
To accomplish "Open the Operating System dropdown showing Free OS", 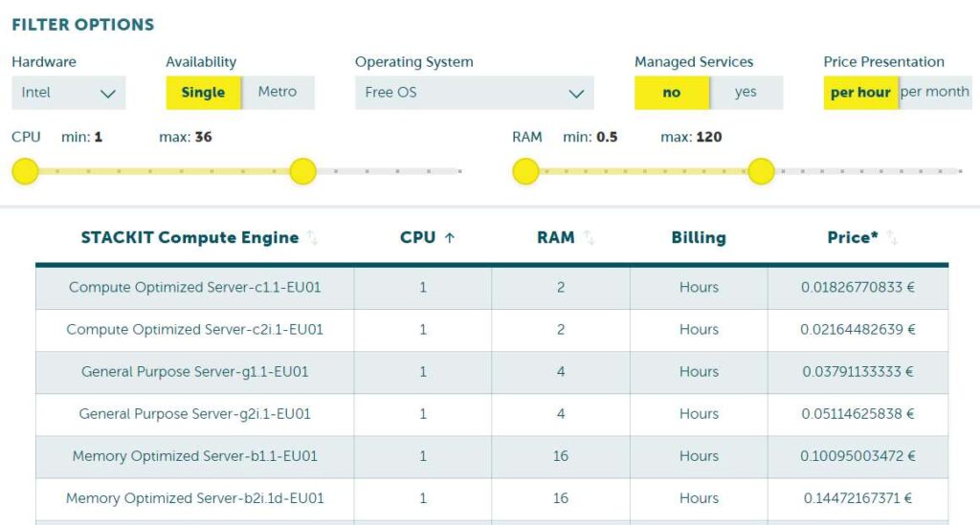I will (x=475, y=93).
